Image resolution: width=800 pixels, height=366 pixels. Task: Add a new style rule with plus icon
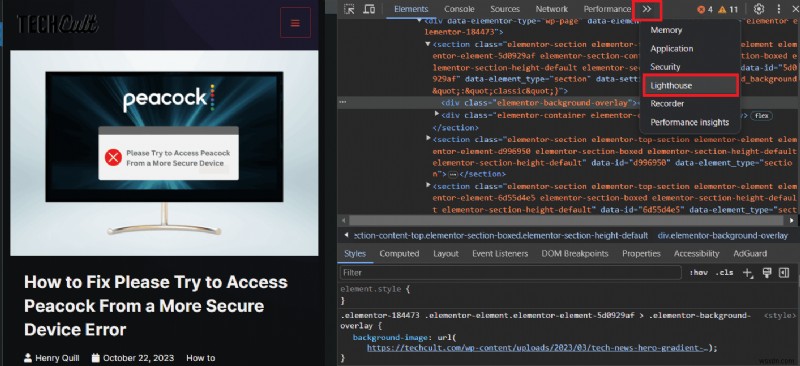click(747, 273)
